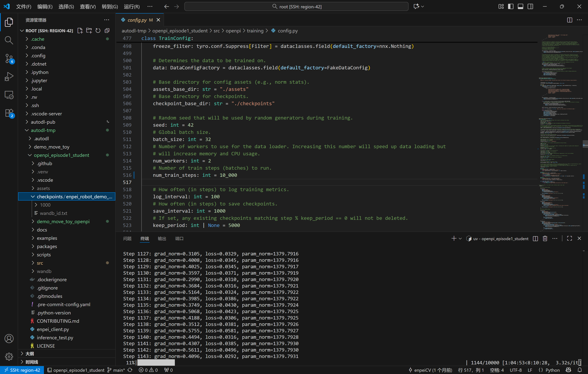Open the new terminal launch profile dropdown
Viewport: 588px width, 374px height.
point(460,239)
